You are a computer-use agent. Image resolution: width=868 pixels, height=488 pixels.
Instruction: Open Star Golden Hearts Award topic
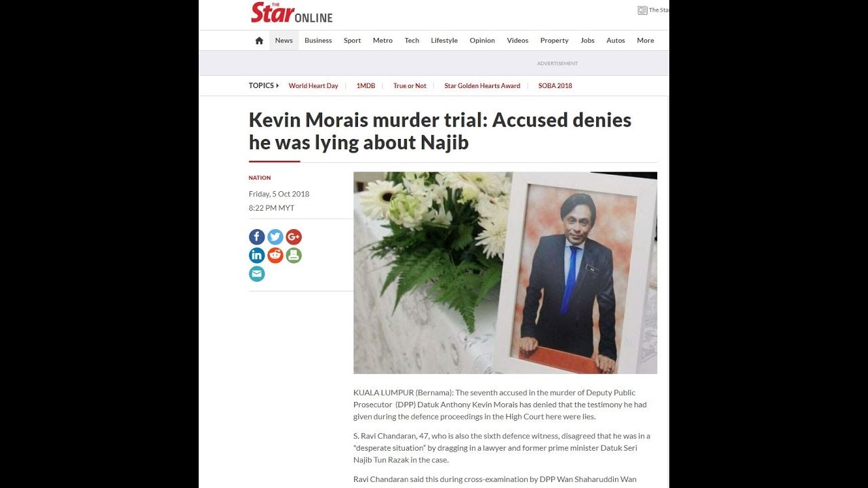click(482, 86)
